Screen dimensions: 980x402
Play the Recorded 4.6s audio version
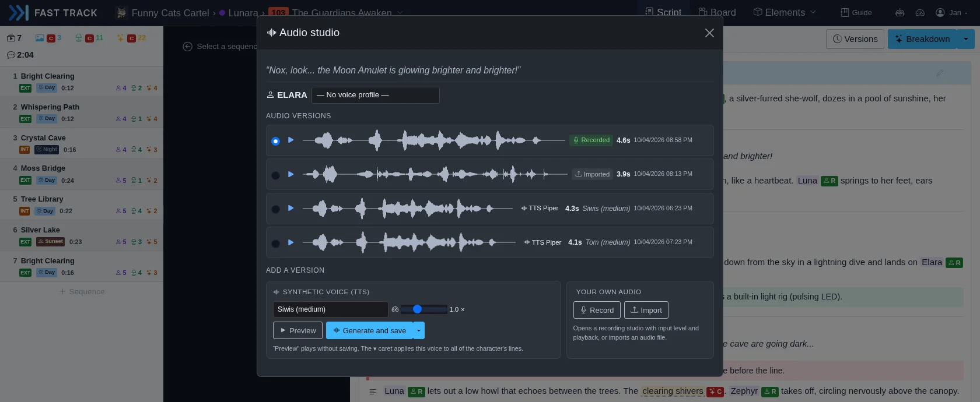[290, 140]
